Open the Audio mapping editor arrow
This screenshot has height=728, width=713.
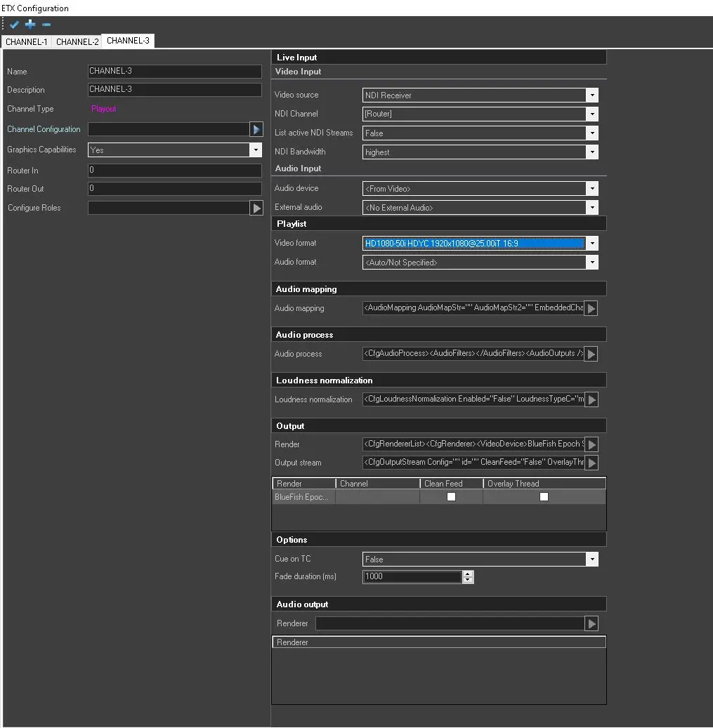click(x=591, y=309)
